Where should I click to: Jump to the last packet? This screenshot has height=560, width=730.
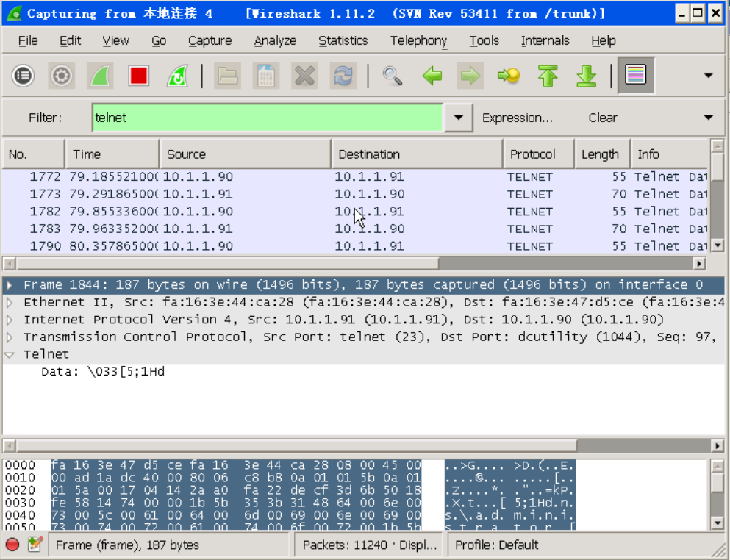586,76
